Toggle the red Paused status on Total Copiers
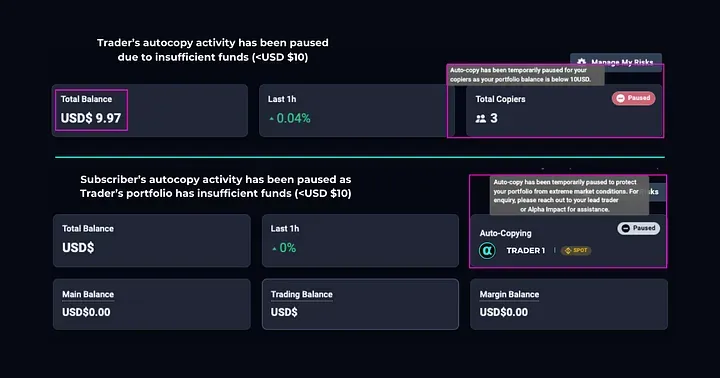The height and width of the screenshot is (378, 720). (633, 98)
